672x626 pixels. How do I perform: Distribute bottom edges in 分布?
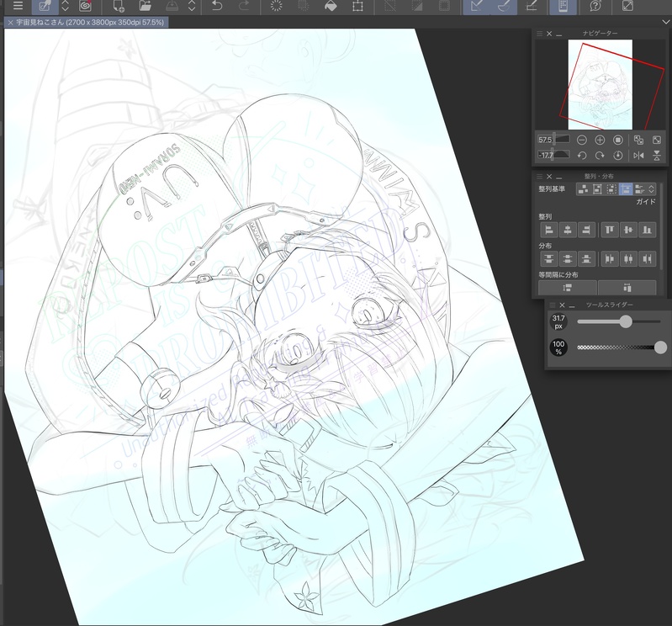point(587,259)
